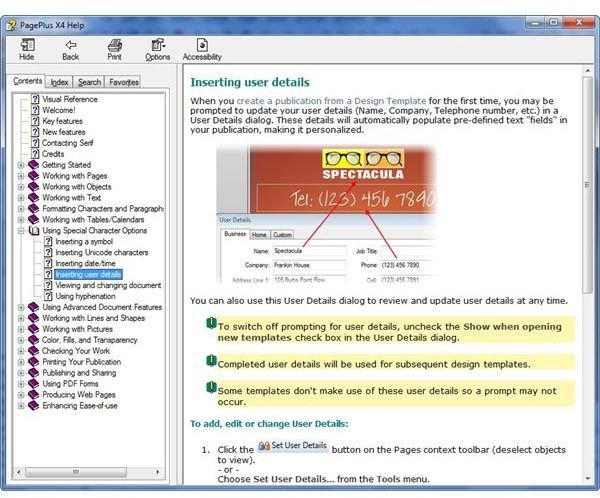Open the Inserting date/time topic
This screenshot has height=498, width=600.
pos(85,263)
